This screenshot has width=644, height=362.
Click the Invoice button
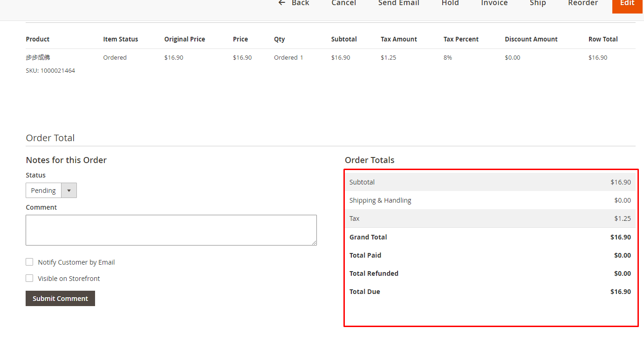(494, 3)
